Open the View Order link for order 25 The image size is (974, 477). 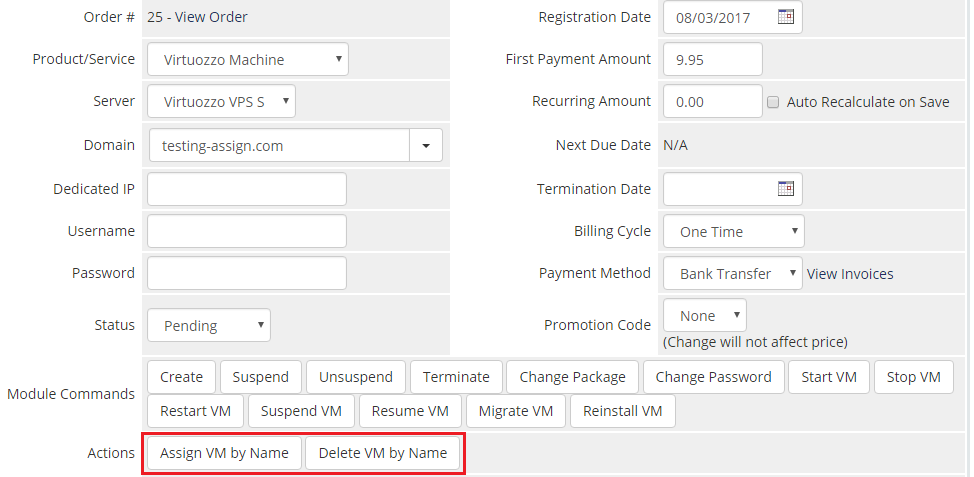[211, 17]
